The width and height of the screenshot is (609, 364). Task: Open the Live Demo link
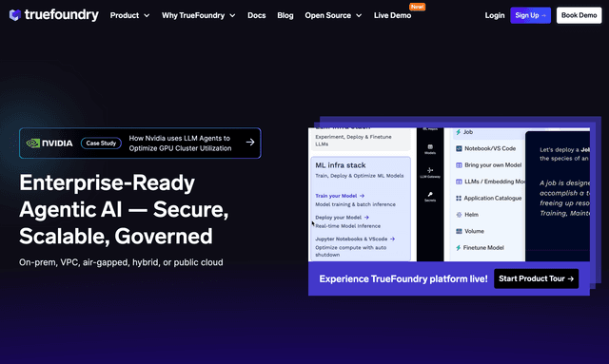click(392, 15)
